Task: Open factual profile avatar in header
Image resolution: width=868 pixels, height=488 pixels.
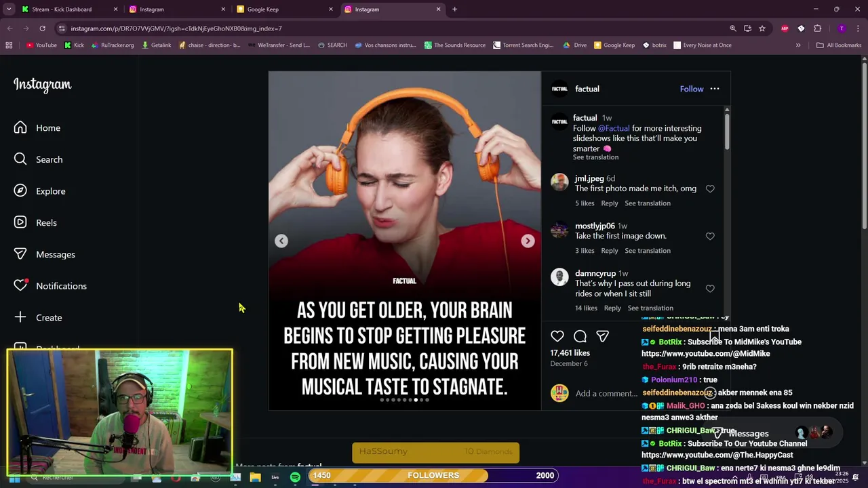Action: coord(559,89)
